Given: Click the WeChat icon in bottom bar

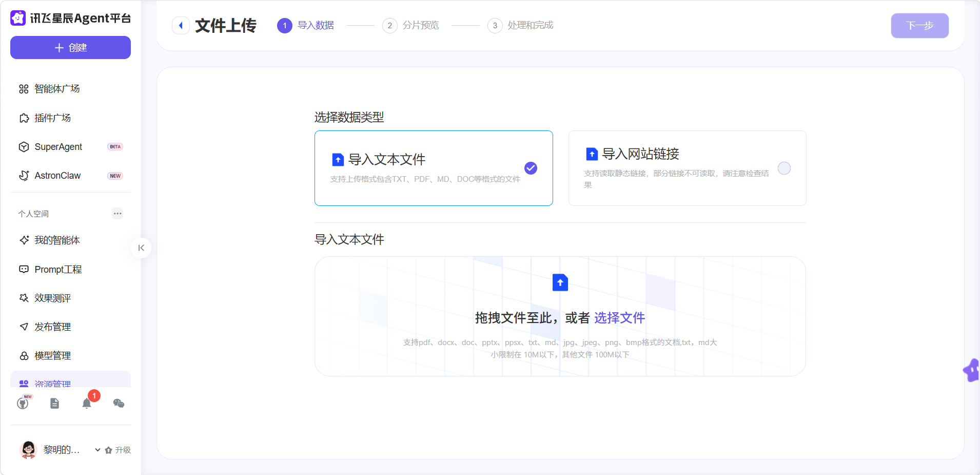Looking at the screenshot, I should click(x=119, y=404).
